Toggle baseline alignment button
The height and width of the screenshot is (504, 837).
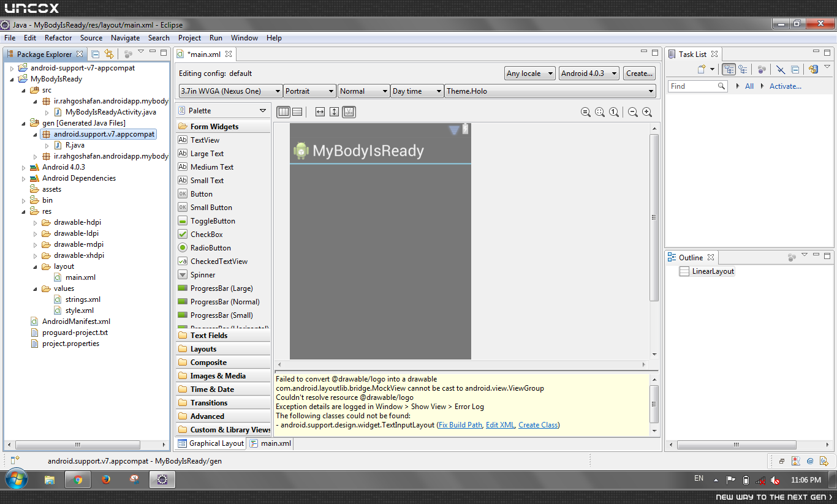pyautogui.click(x=349, y=112)
